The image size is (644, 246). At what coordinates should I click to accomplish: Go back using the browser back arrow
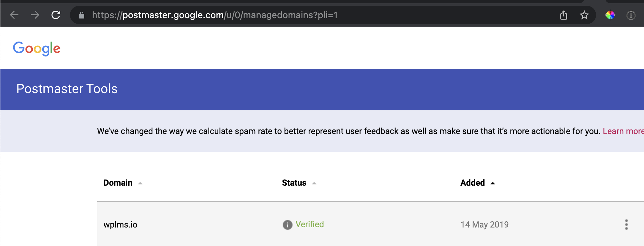(x=14, y=15)
